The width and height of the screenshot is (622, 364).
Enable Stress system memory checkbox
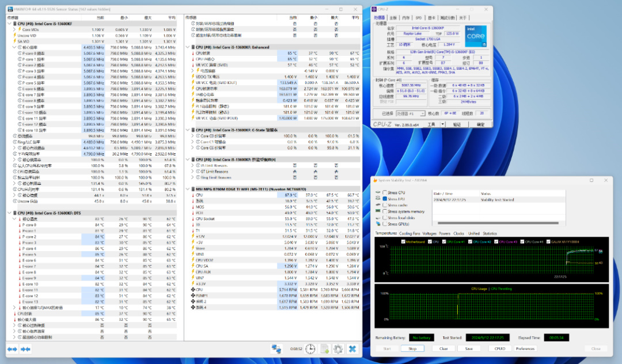(384, 211)
